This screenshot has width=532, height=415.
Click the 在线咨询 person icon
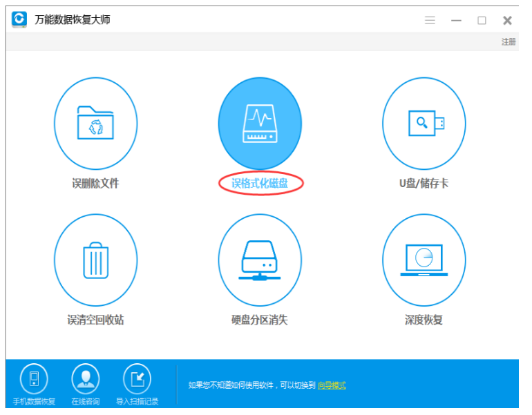[86, 378]
